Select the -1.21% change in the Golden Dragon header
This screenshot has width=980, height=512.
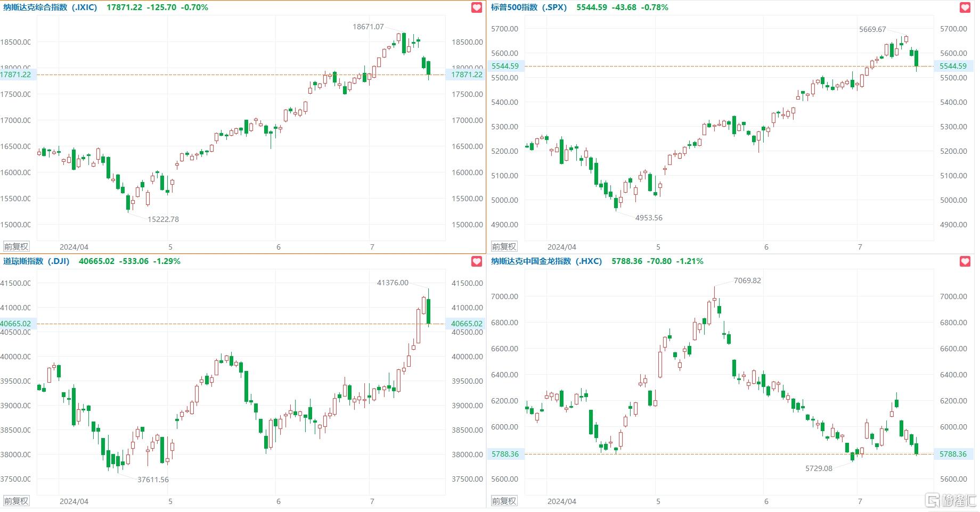click(689, 261)
